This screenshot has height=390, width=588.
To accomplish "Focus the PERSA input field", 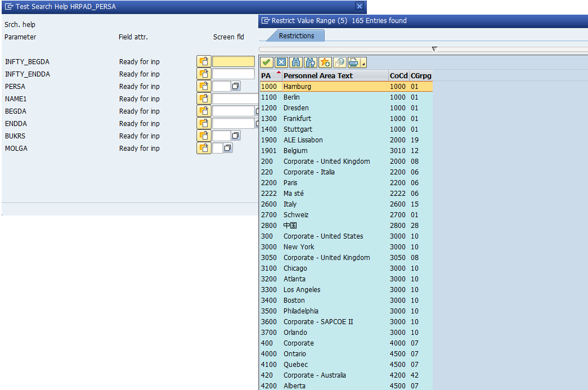I will (x=221, y=86).
